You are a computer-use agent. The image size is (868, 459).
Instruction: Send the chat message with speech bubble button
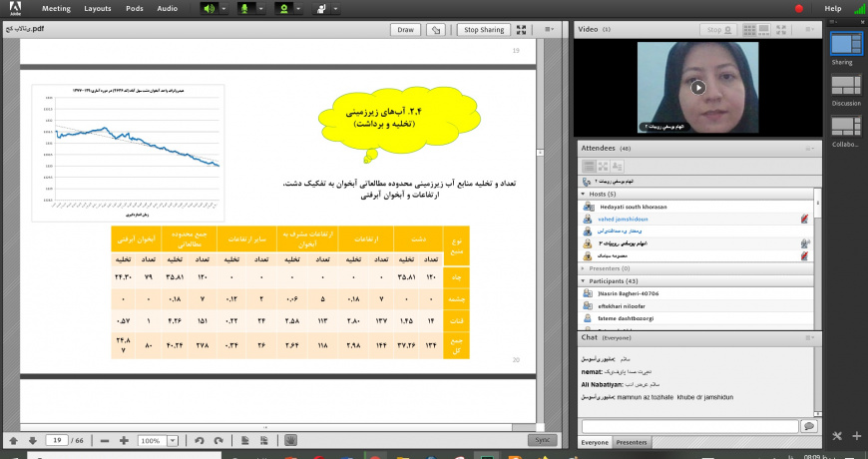pyautogui.click(x=809, y=426)
